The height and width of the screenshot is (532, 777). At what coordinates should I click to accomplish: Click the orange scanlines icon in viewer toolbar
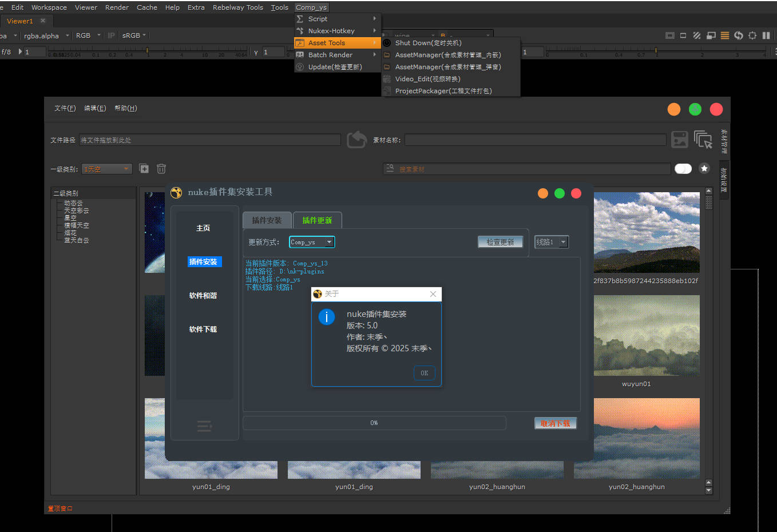[x=725, y=35]
